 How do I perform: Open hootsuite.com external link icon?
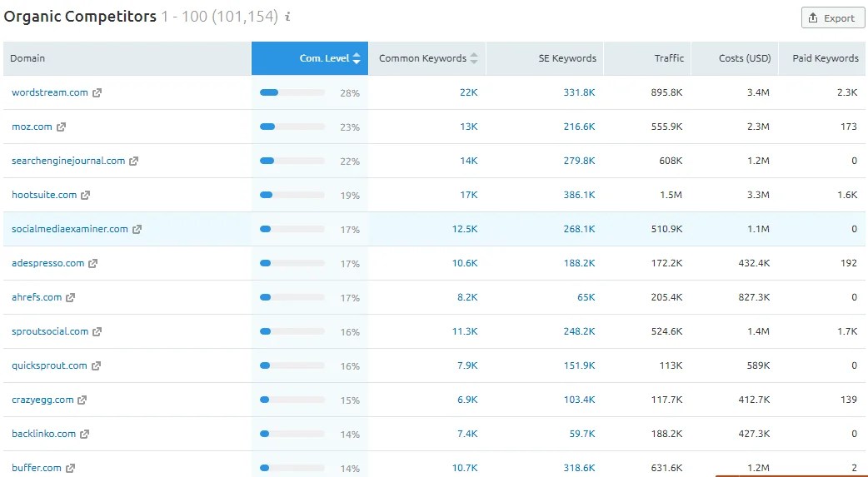[x=85, y=196]
